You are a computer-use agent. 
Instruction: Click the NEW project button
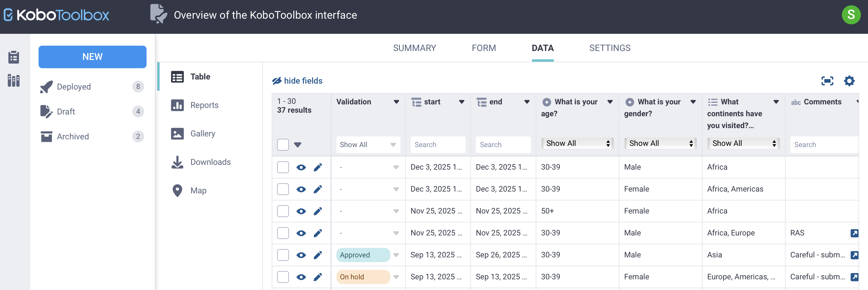click(92, 57)
